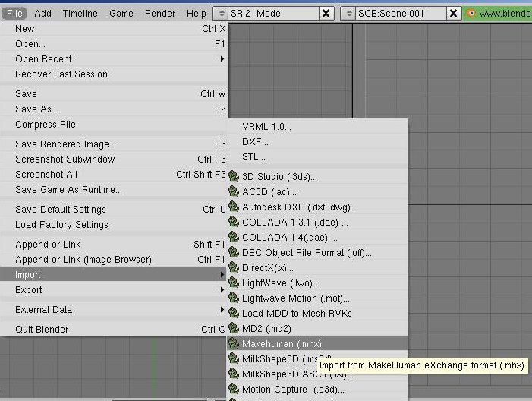Open the www.blender link in header

pos(505,13)
